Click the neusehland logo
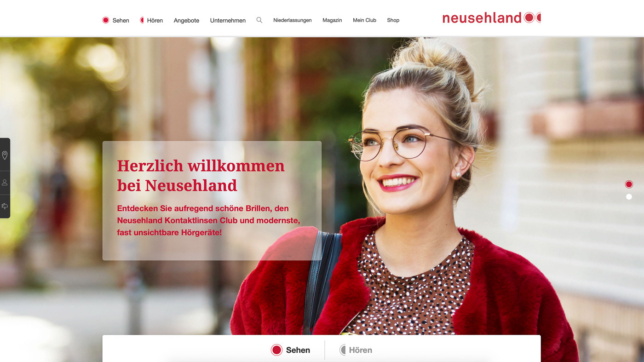The width and height of the screenshot is (644, 362). point(491,18)
